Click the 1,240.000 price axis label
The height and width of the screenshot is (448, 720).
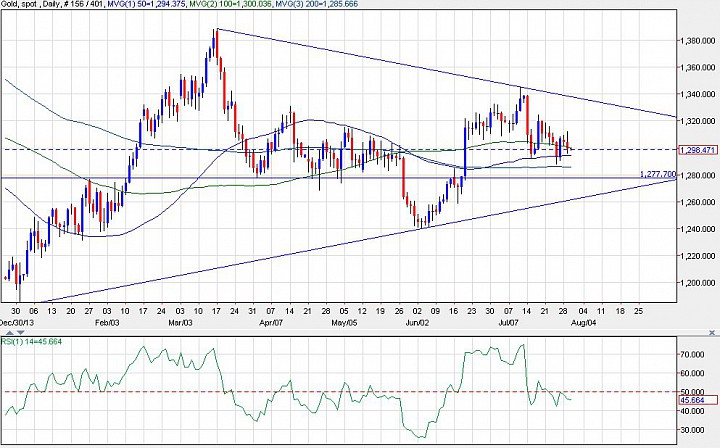tap(698, 229)
